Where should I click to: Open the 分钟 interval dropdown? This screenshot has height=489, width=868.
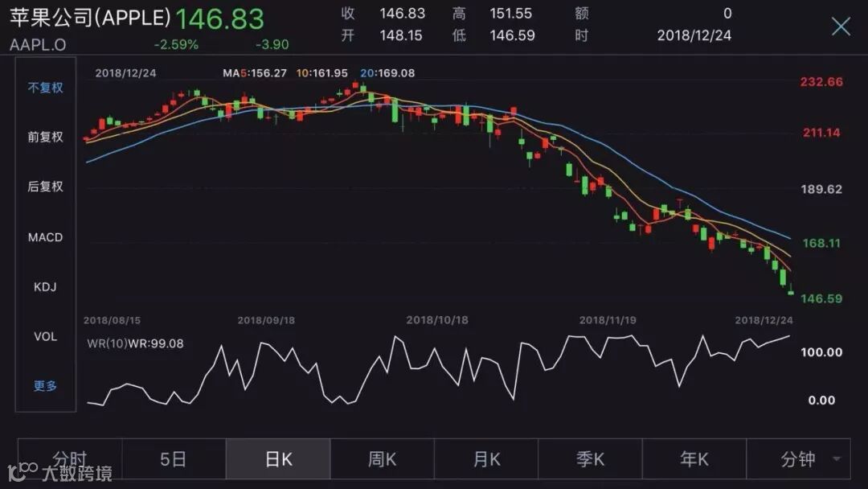point(798,459)
